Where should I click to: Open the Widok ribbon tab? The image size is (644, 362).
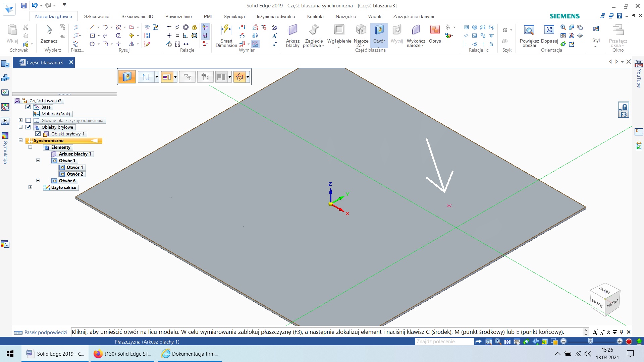374,16
